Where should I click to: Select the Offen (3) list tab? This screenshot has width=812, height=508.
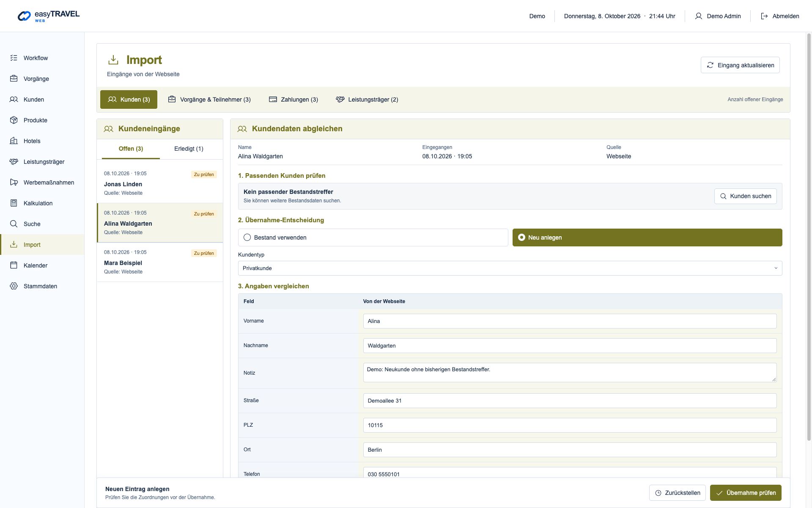coord(131,149)
